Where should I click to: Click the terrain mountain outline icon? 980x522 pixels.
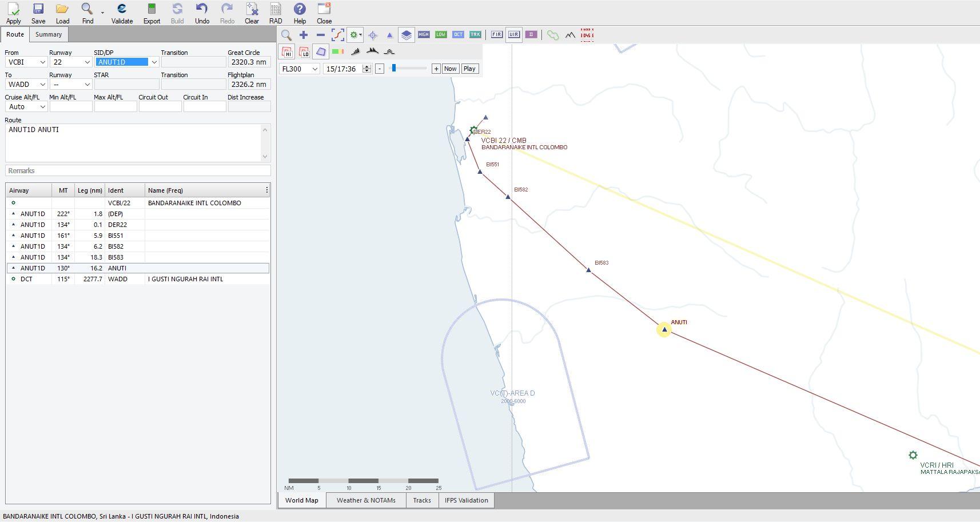570,35
